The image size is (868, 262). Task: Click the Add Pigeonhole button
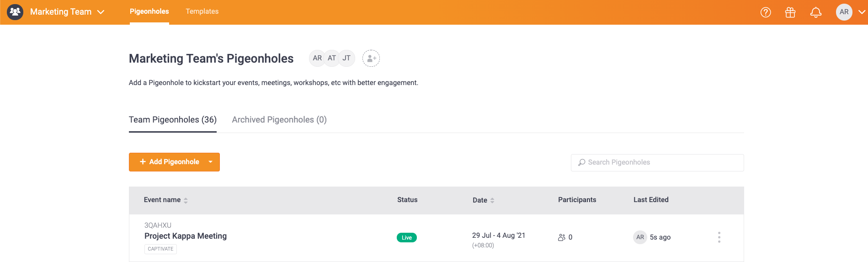click(169, 162)
